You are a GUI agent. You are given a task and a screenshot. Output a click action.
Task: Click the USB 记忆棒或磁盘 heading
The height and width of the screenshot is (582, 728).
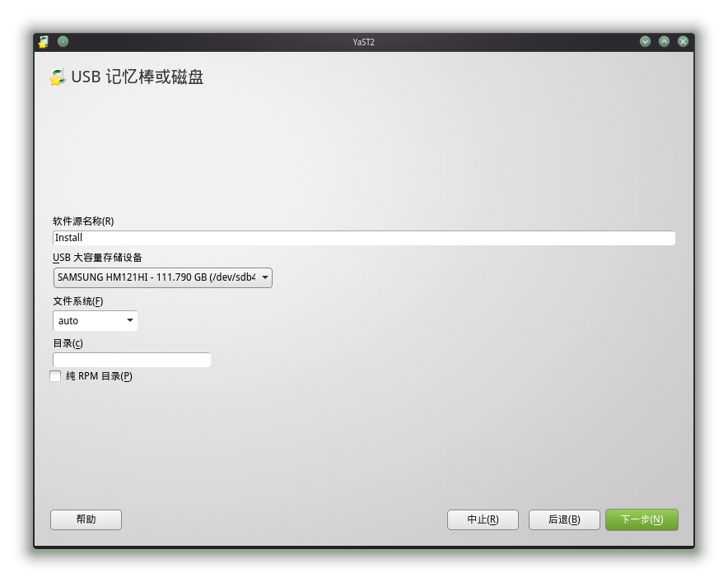coord(138,77)
